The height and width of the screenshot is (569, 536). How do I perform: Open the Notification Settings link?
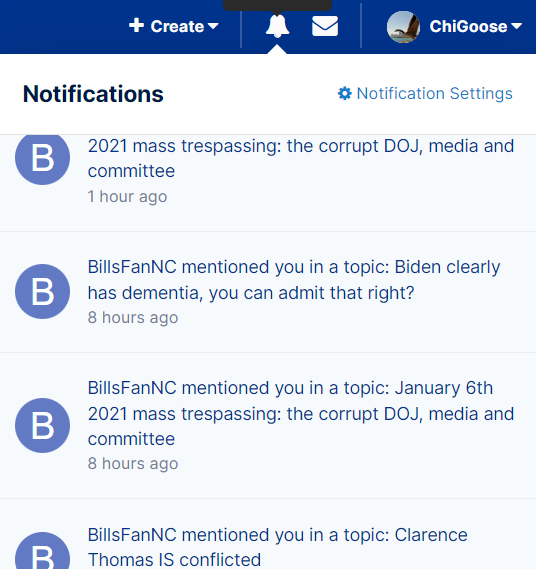(x=425, y=94)
